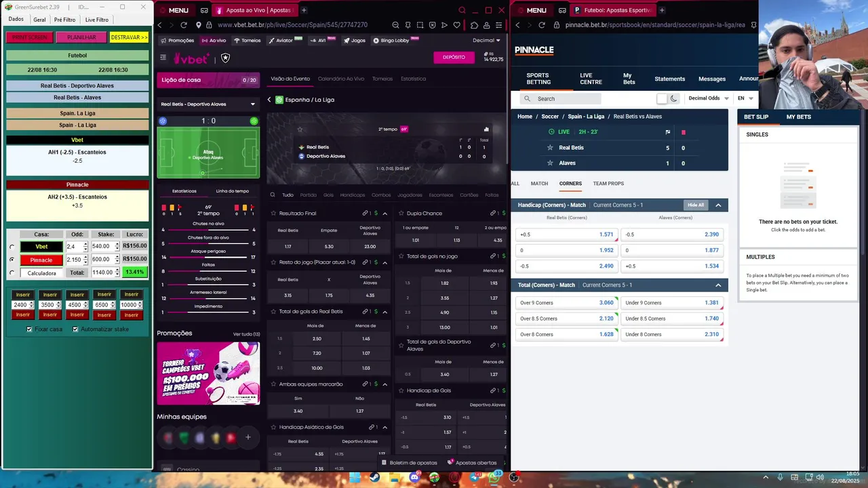Select the Calculadora radio button
Image resolution: width=868 pixels, height=488 pixels.
pos(12,273)
